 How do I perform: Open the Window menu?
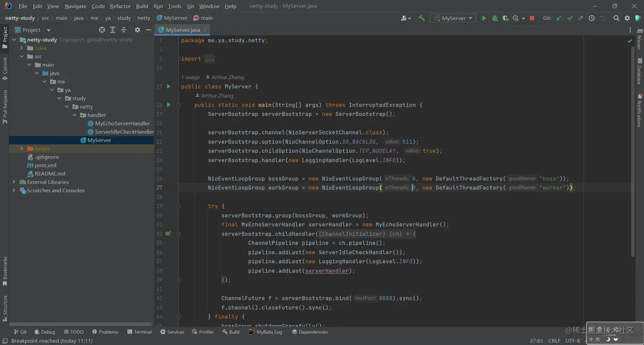209,6
